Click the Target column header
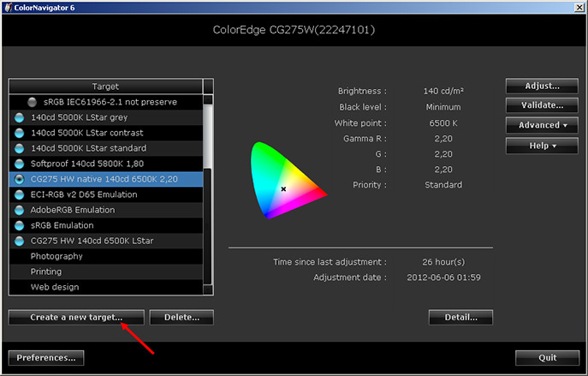588x376 pixels. (105, 87)
